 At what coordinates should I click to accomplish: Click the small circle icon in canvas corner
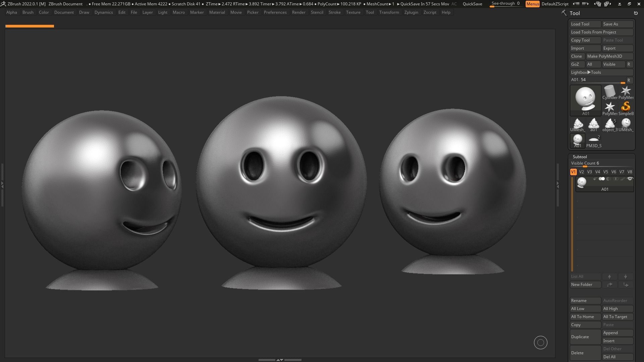click(x=540, y=343)
